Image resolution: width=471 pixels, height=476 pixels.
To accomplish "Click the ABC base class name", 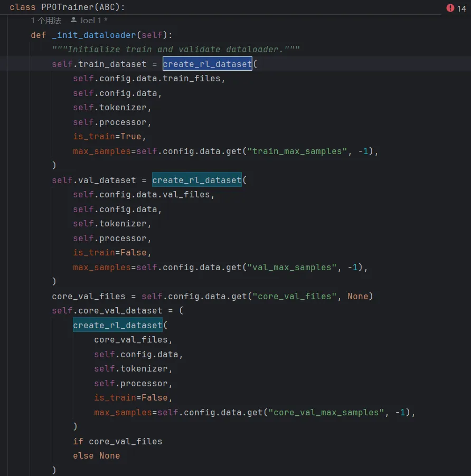I will [x=107, y=7].
